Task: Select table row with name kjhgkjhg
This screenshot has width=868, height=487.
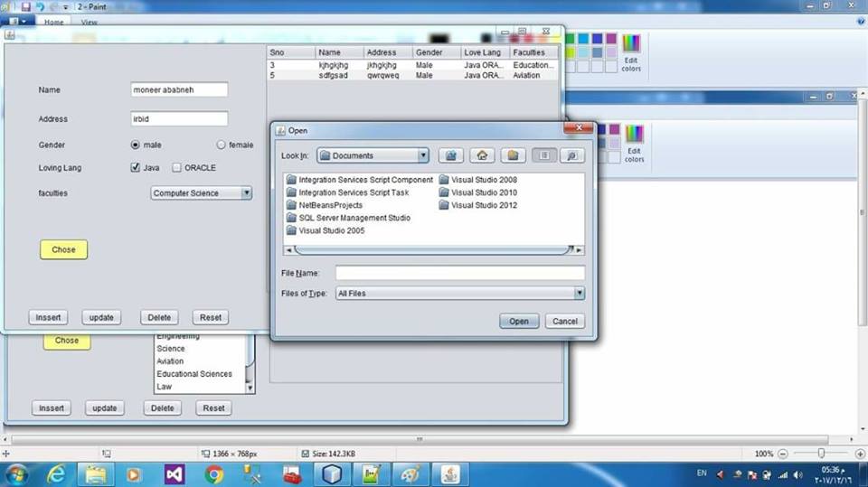Action: pyautogui.click(x=412, y=65)
